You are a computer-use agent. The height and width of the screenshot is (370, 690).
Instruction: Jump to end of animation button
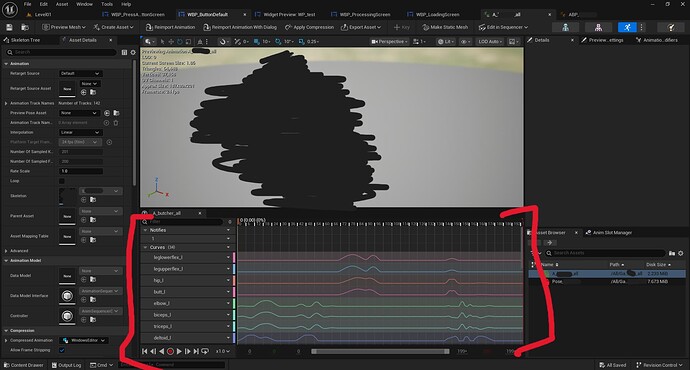pos(196,351)
